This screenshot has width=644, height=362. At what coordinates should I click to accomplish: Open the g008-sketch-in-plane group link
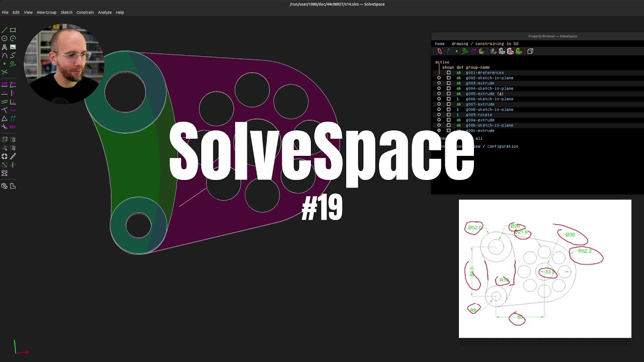point(490,110)
